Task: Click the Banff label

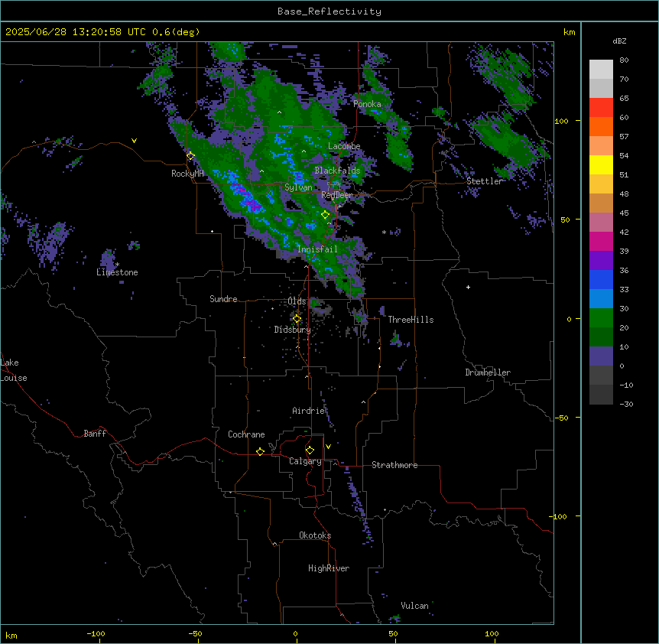Action: pos(95,434)
